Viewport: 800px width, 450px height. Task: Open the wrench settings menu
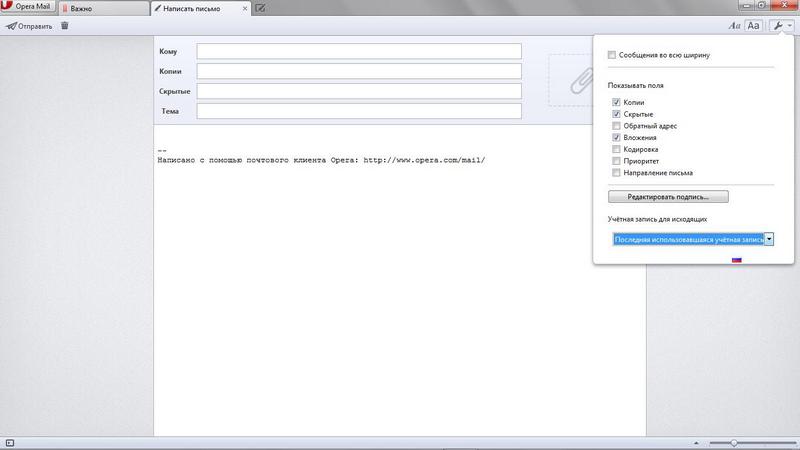click(782, 26)
